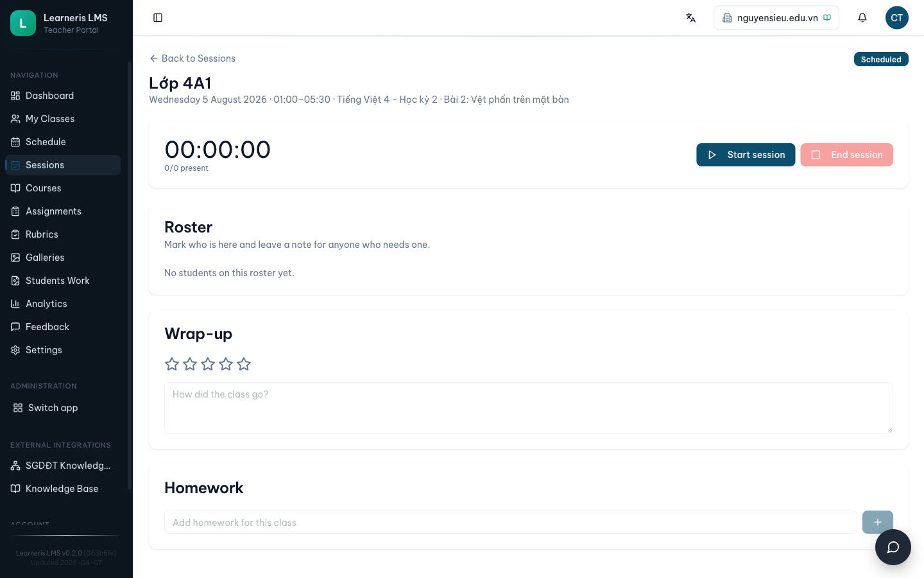Open Settings in the sidebar
Viewport: 924px width, 578px height.
point(63,350)
